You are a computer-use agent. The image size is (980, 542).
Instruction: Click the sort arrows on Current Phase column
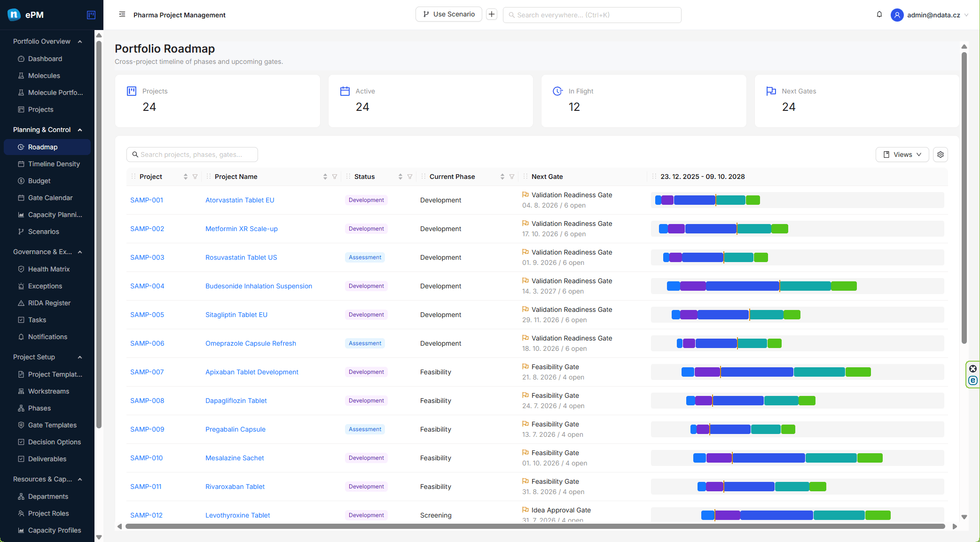502,177
